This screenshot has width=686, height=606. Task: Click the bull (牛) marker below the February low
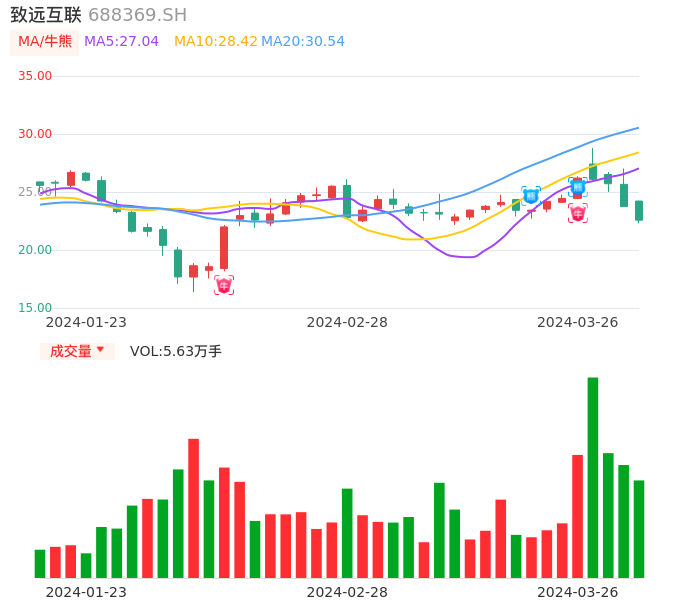[x=224, y=285]
